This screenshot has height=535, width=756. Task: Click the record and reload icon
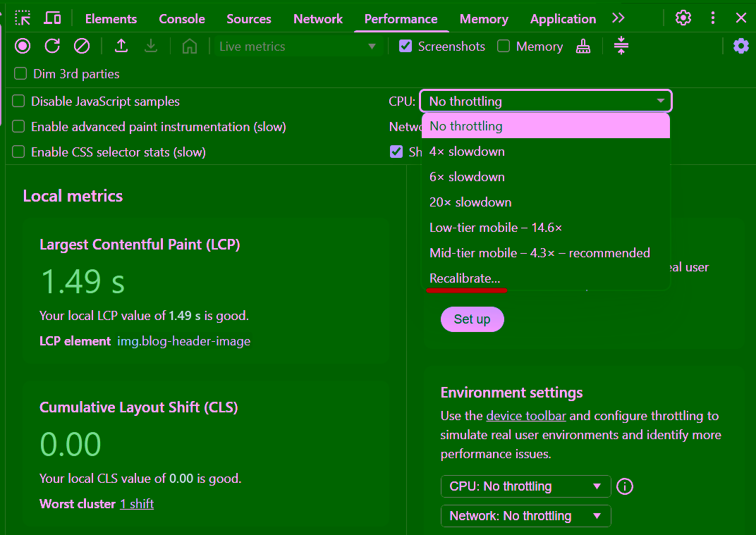52,47
